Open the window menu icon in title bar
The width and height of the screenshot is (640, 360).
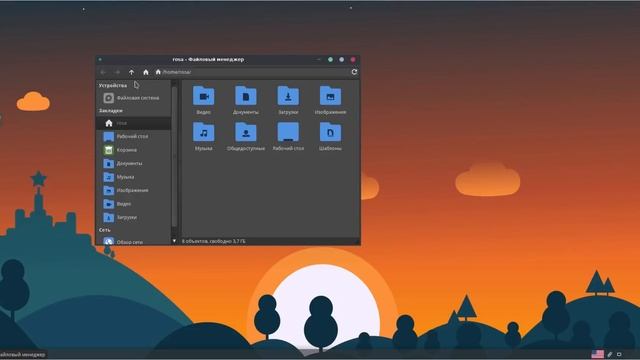100,60
